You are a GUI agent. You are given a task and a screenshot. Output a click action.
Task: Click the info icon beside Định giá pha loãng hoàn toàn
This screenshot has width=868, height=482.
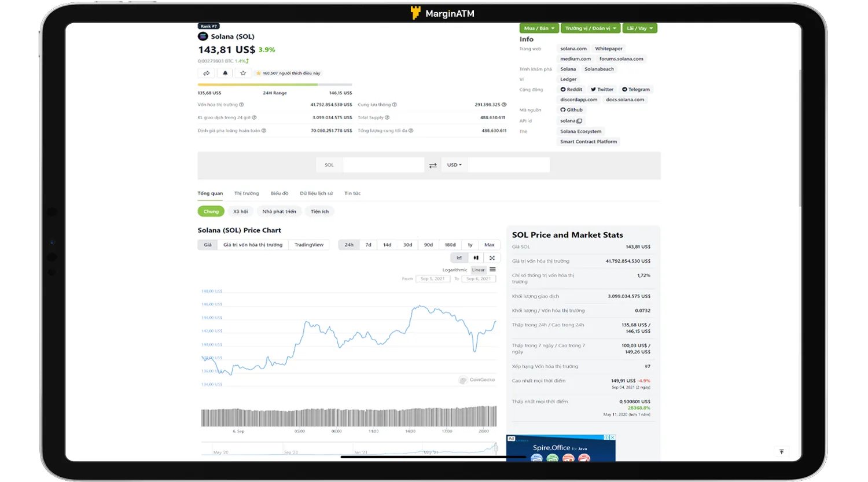264,131
